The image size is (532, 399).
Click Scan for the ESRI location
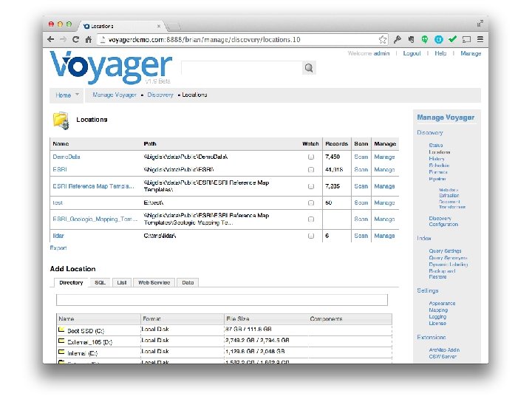click(361, 170)
